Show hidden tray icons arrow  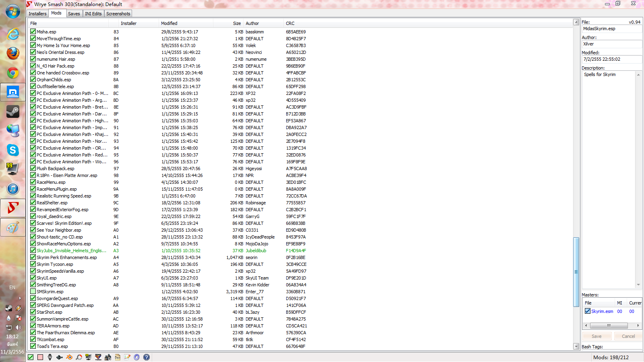point(20,298)
